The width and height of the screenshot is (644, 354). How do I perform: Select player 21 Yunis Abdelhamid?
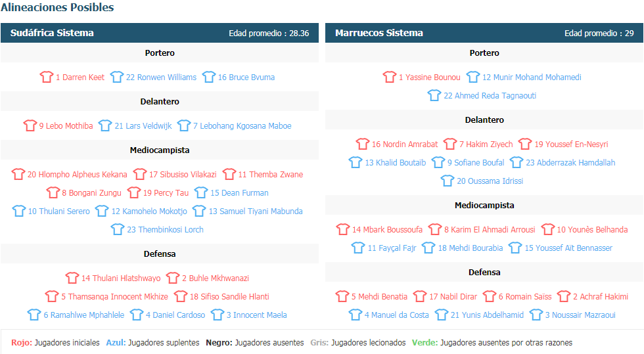487,315
